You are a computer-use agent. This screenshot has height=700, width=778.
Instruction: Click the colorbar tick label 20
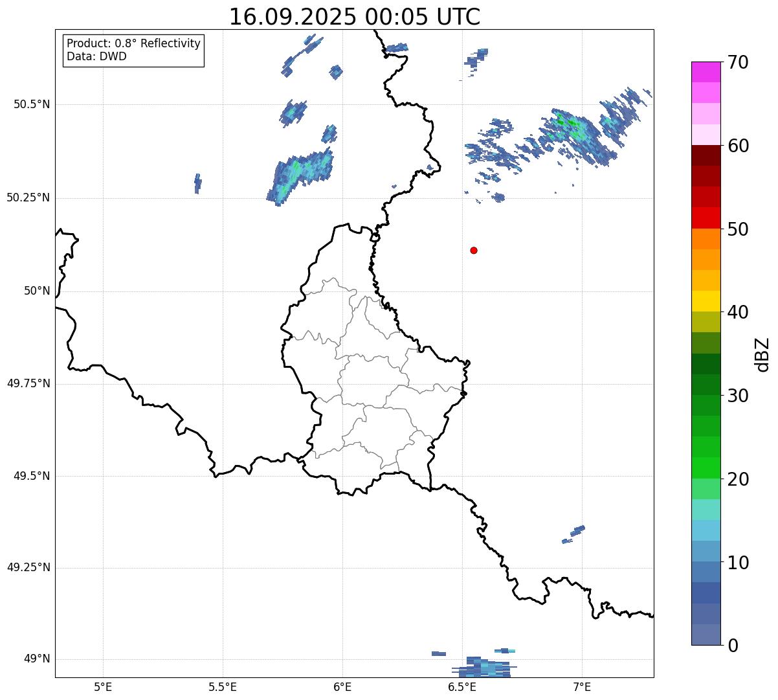tap(738, 479)
